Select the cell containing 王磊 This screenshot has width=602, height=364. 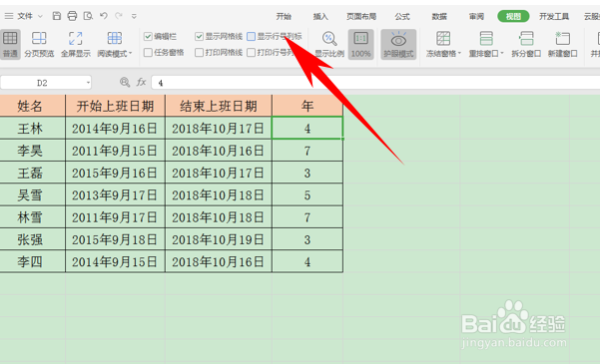tap(32, 173)
